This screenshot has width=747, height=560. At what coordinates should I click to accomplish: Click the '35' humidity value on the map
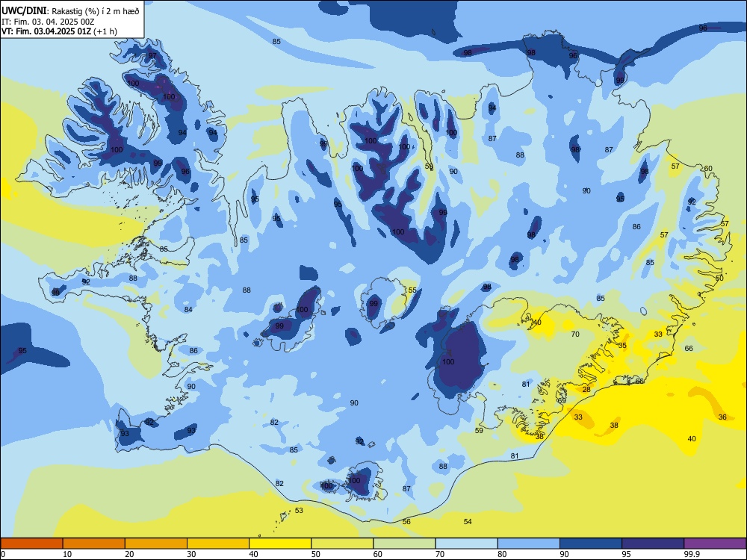622,346
